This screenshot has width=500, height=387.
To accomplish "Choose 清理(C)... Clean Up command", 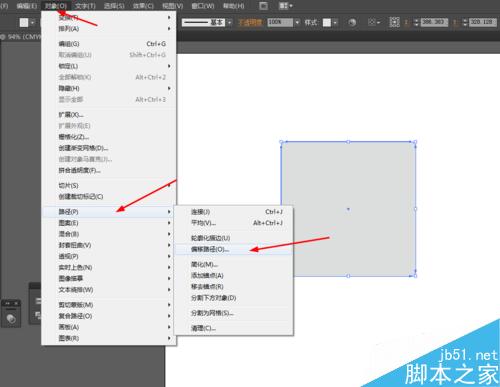I will pos(234,328).
